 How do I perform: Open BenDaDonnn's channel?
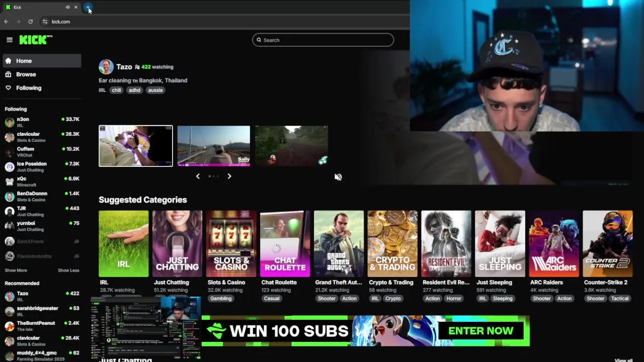click(42, 197)
